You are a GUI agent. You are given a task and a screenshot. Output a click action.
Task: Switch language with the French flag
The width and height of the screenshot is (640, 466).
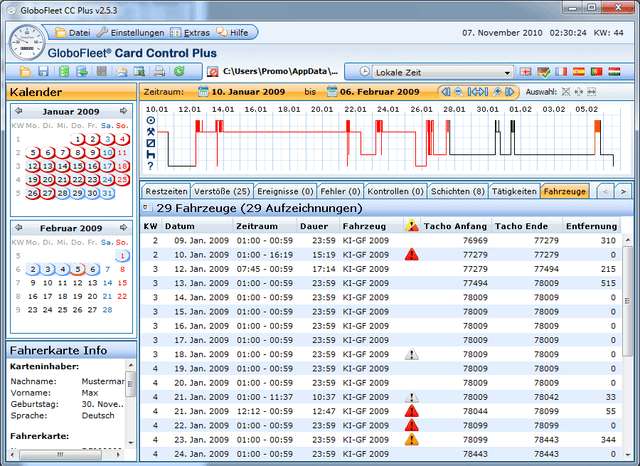pos(561,72)
